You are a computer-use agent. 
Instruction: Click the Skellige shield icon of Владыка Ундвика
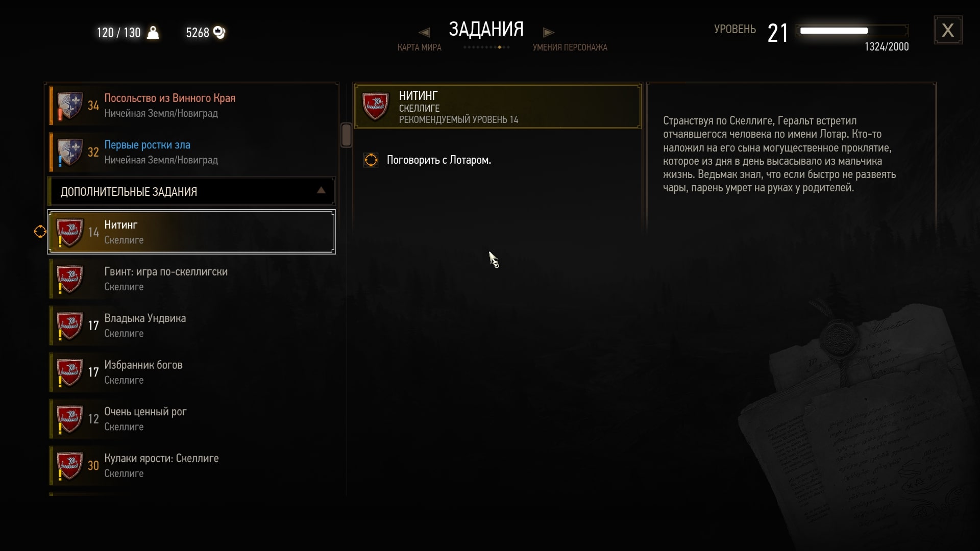(x=69, y=325)
